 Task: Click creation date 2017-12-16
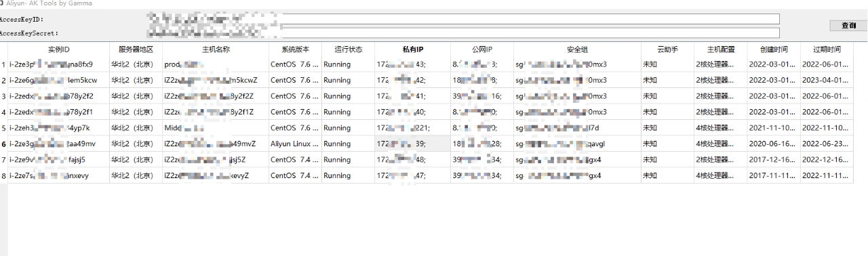[774, 160]
